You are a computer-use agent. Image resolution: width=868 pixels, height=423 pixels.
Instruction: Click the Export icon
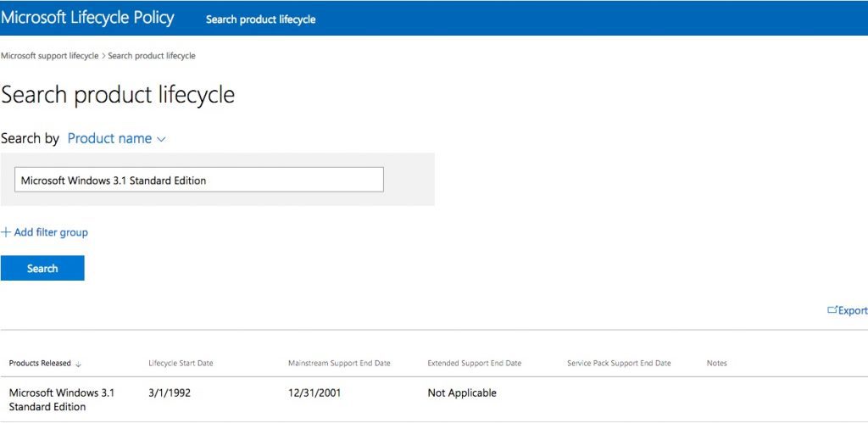coord(832,310)
